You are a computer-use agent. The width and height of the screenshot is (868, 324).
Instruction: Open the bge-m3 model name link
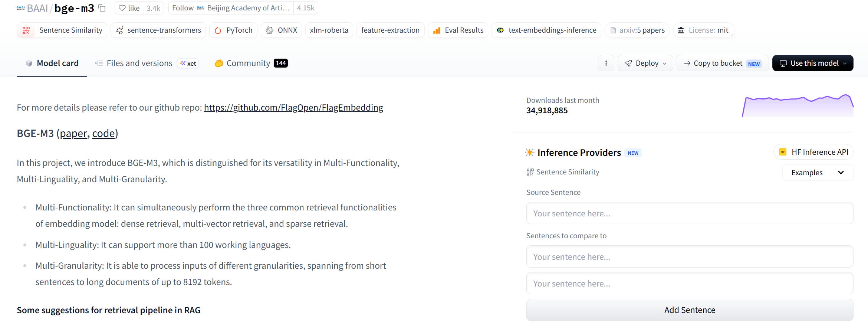[x=74, y=8]
